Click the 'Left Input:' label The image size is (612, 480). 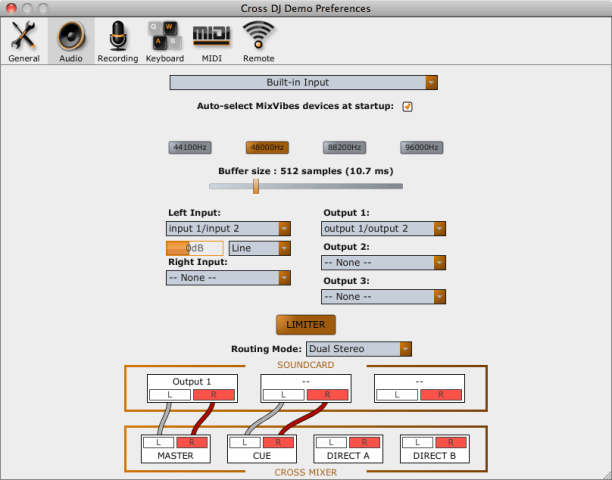tap(194, 213)
